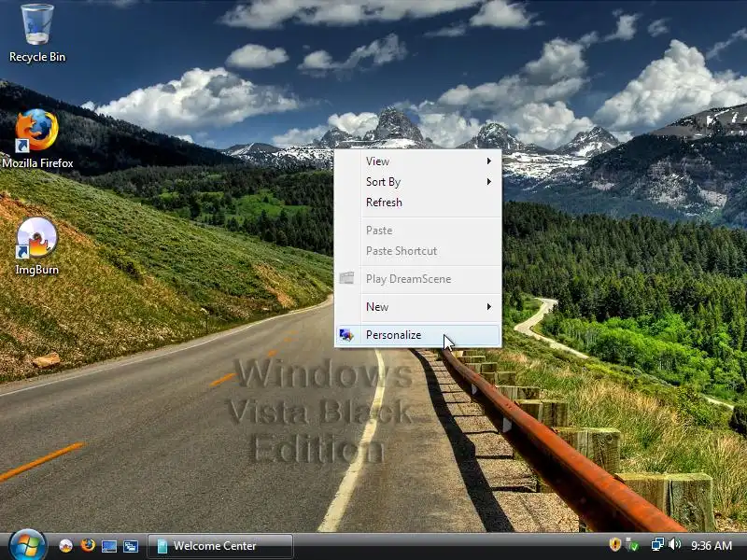The width and height of the screenshot is (747, 560).
Task: Click the Mozilla Firefox icon label text
Action: (37, 162)
